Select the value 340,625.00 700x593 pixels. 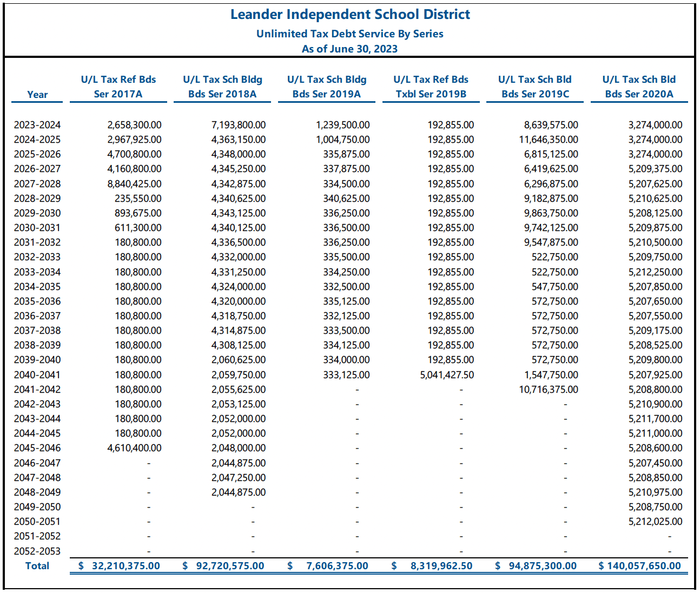[347, 199]
